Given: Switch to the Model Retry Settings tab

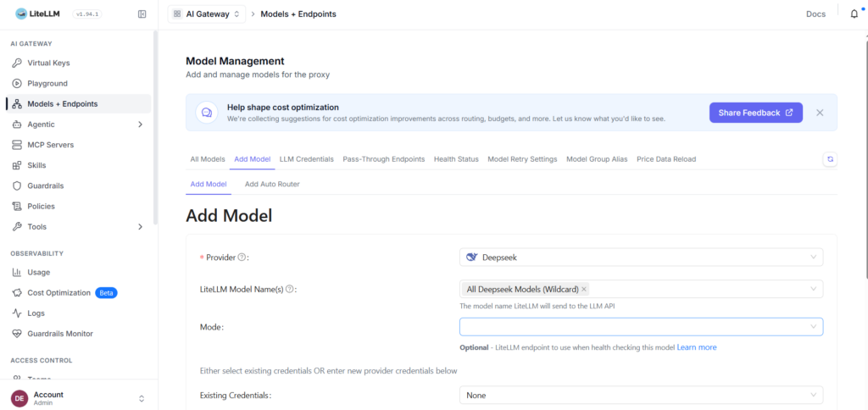Looking at the screenshot, I should click(522, 158).
